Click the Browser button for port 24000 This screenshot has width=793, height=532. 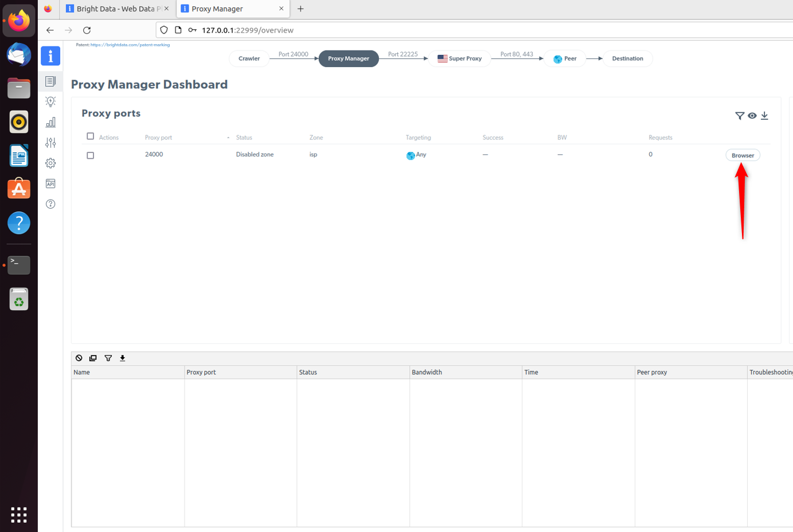pyautogui.click(x=743, y=155)
